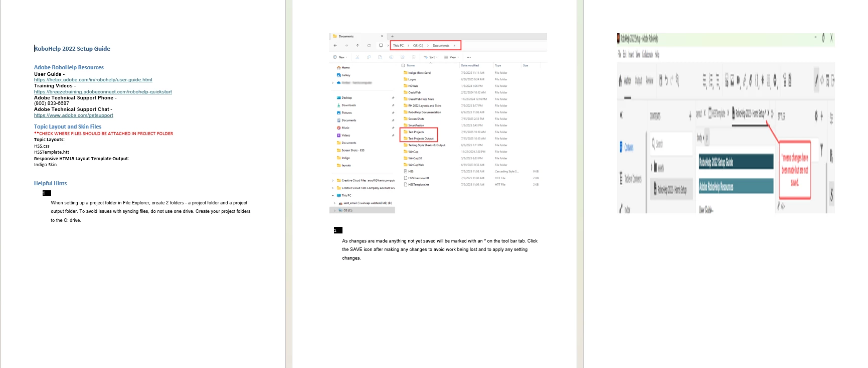
Task: Click Videos in the Explorer picture sidebar
Action: 343,136
